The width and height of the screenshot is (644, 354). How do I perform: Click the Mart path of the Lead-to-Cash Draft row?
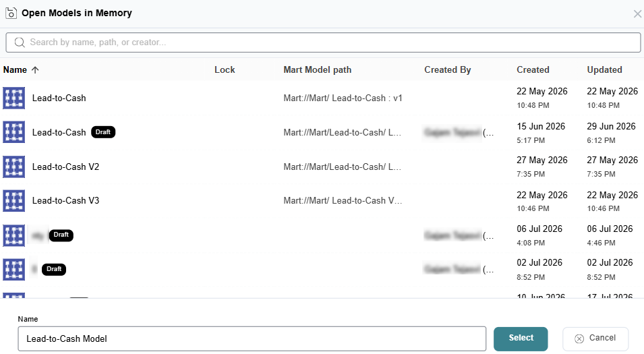coord(343,132)
